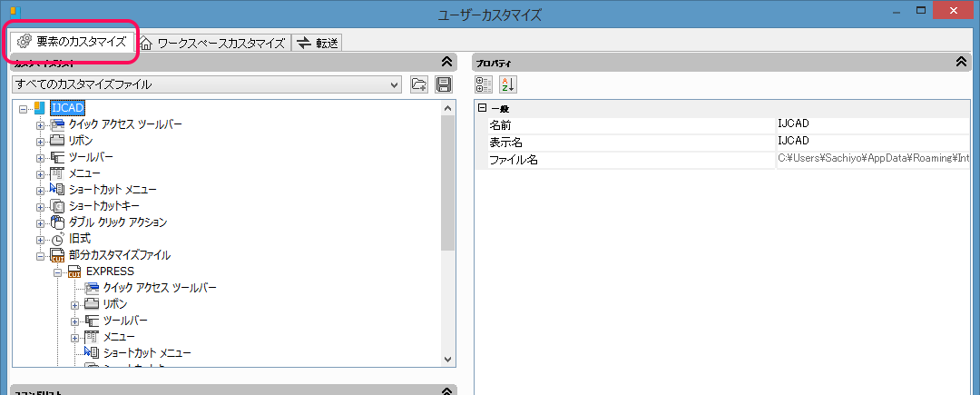Click the load partial customization file icon
The height and width of the screenshot is (395, 980).
[x=418, y=84]
